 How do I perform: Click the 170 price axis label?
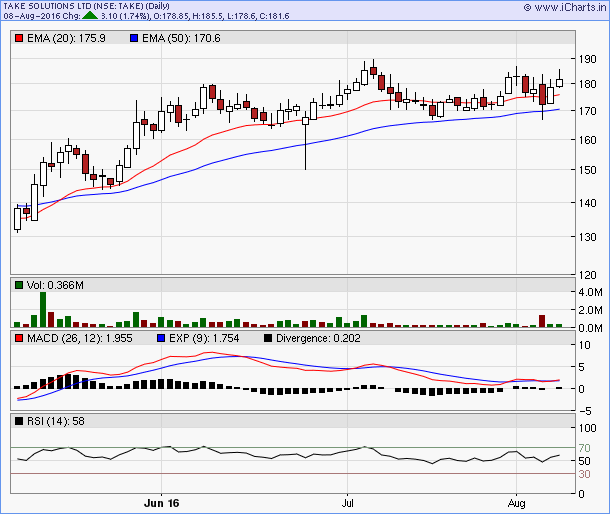tap(587, 111)
